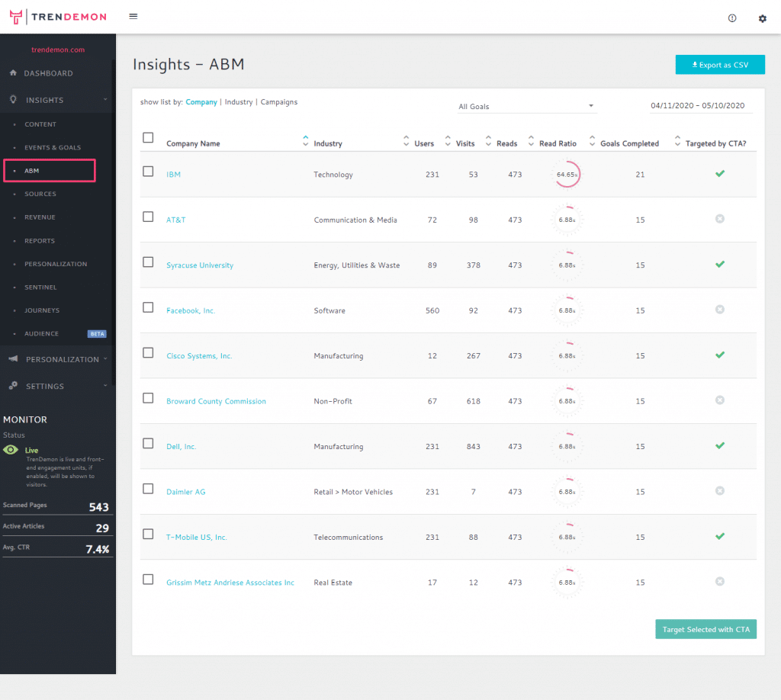This screenshot has width=781, height=700.
Task: Click the checkmark in T-Mobile US row
Action: [720, 536]
